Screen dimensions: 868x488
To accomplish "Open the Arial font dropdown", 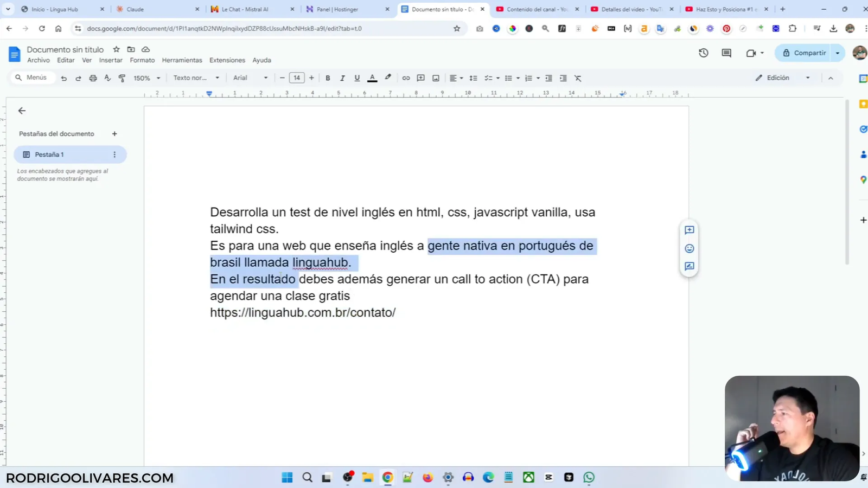I will 250,78.
